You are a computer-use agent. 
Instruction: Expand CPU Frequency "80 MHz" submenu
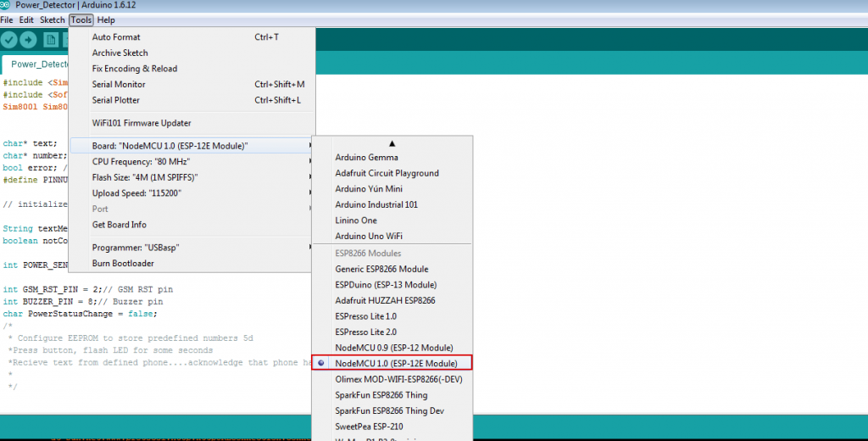tap(141, 161)
